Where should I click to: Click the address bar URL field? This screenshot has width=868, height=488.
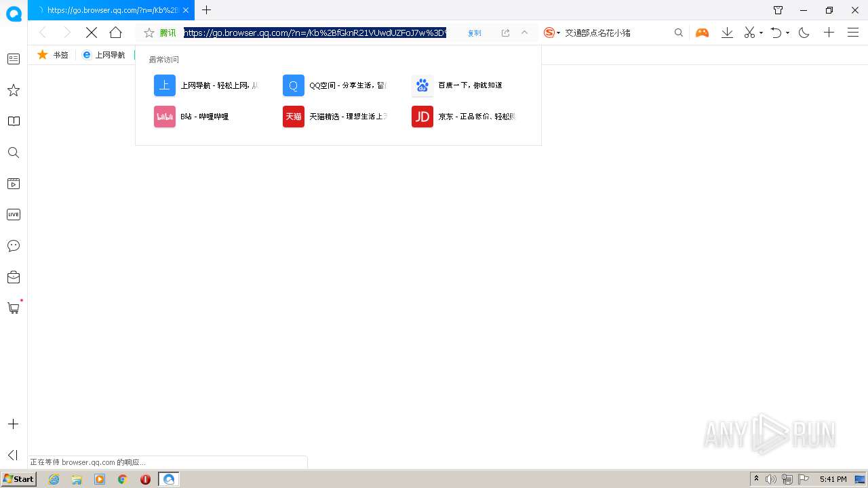click(315, 33)
